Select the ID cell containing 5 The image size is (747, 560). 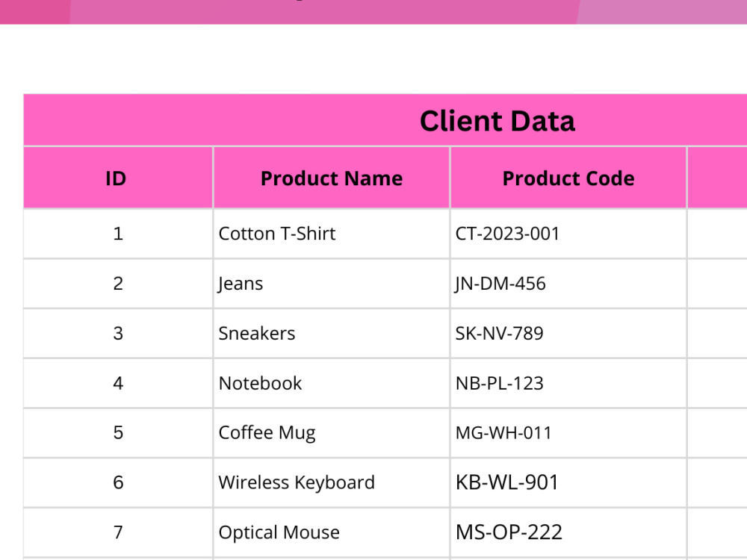118,433
